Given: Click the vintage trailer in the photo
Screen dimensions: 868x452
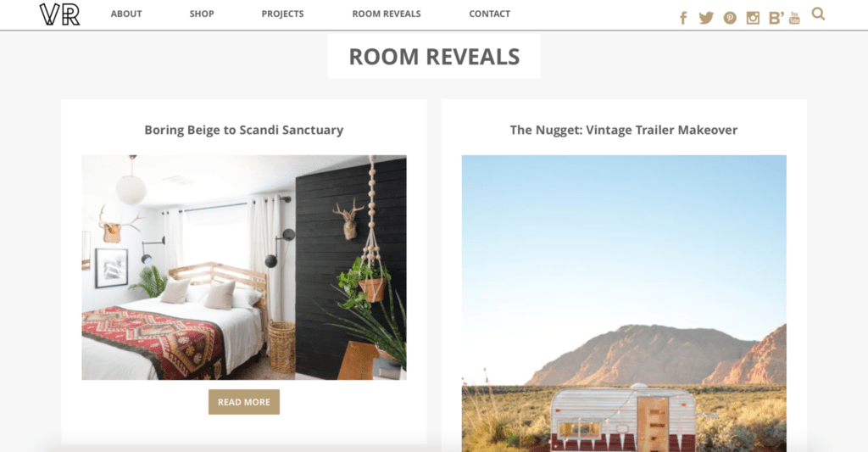Looking at the screenshot, I should pos(623,418).
